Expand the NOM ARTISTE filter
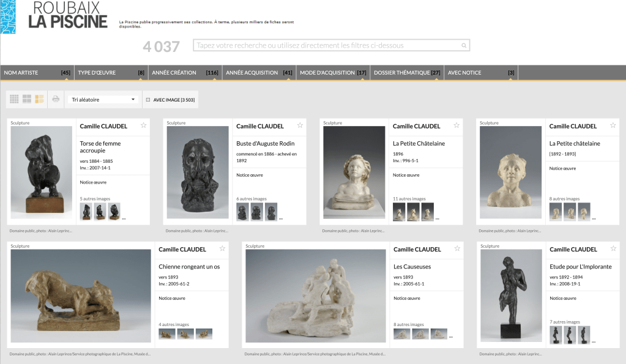The width and height of the screenshot is (626, 364). (37, 73)
